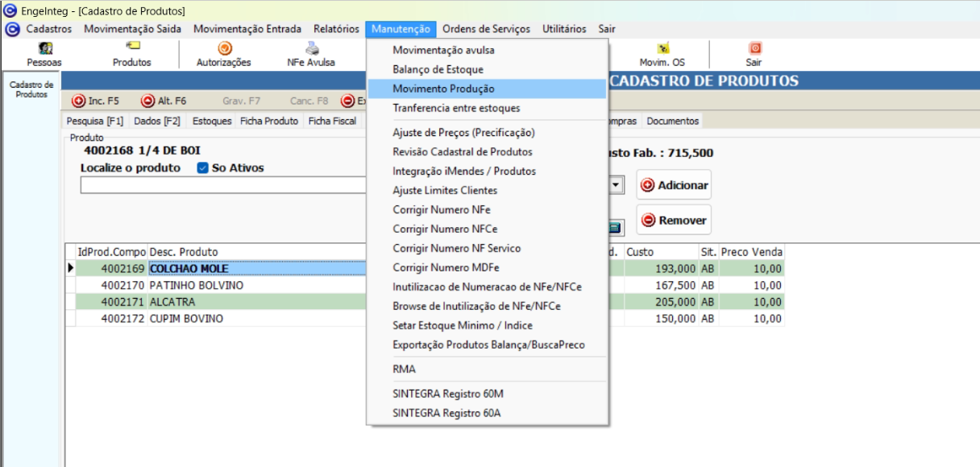Open the Pessoas toolbar icon
Viewport: 980px width, 467px height.
click(x=44, y=49)
